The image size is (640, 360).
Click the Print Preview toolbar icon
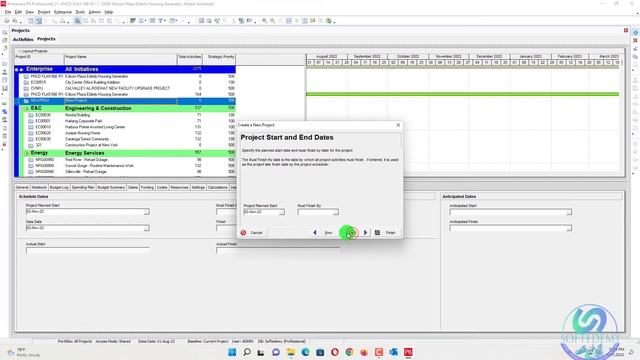(x=15, y=21)
